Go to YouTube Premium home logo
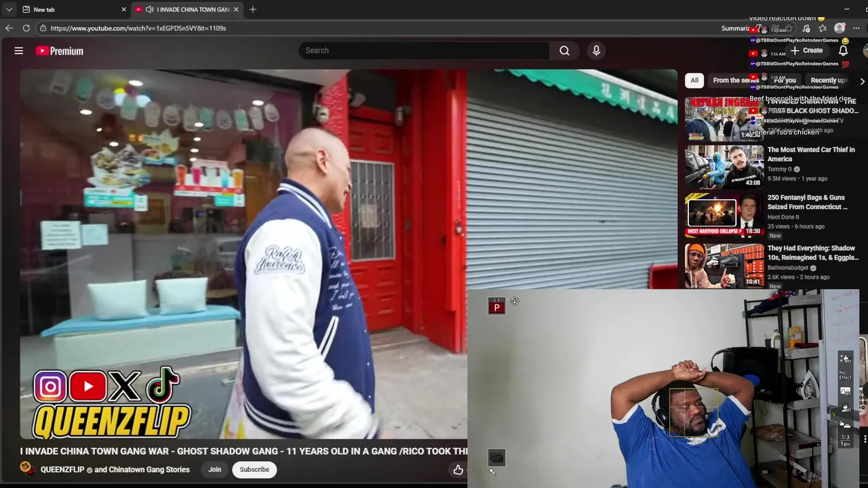This screenshot has width=868, height=488. coord(60,51)
